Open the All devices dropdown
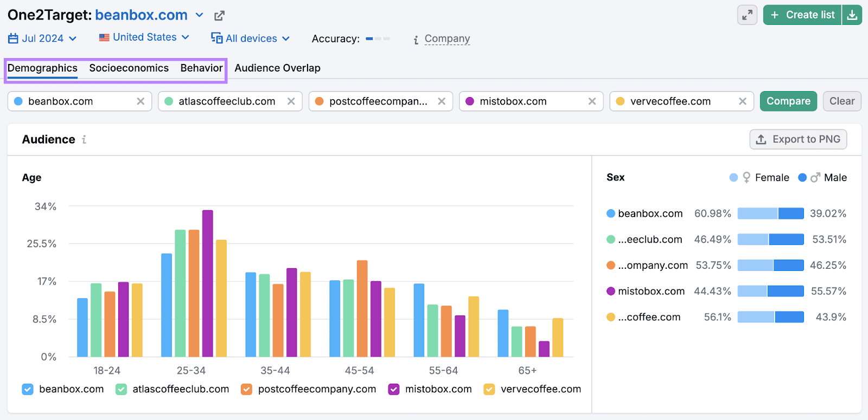The image size is (868, 420). coord(251,38)
